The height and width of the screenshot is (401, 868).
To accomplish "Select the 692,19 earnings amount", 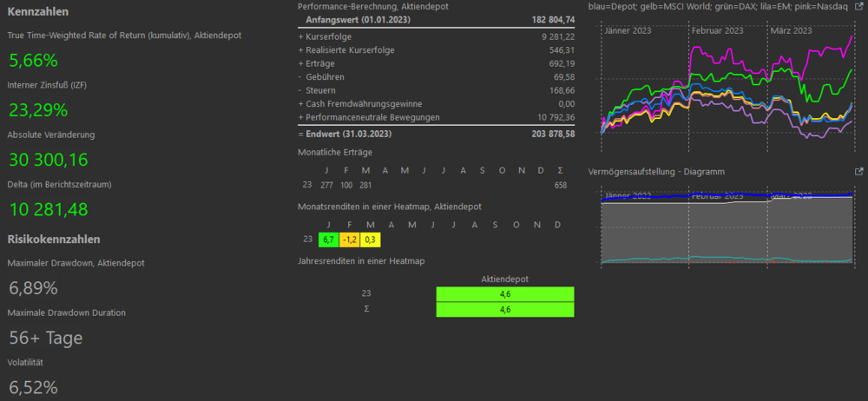I will 562,63.
